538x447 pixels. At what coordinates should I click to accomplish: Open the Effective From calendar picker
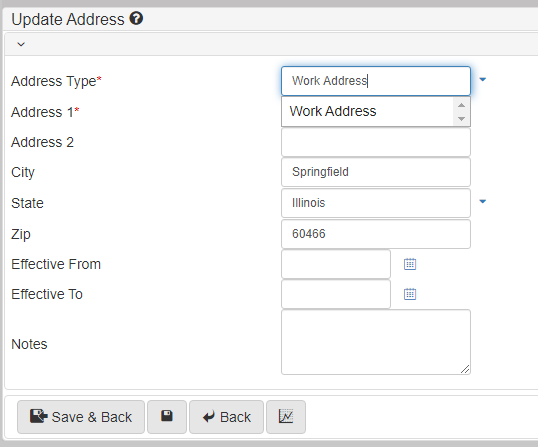(x=410, y=264)
